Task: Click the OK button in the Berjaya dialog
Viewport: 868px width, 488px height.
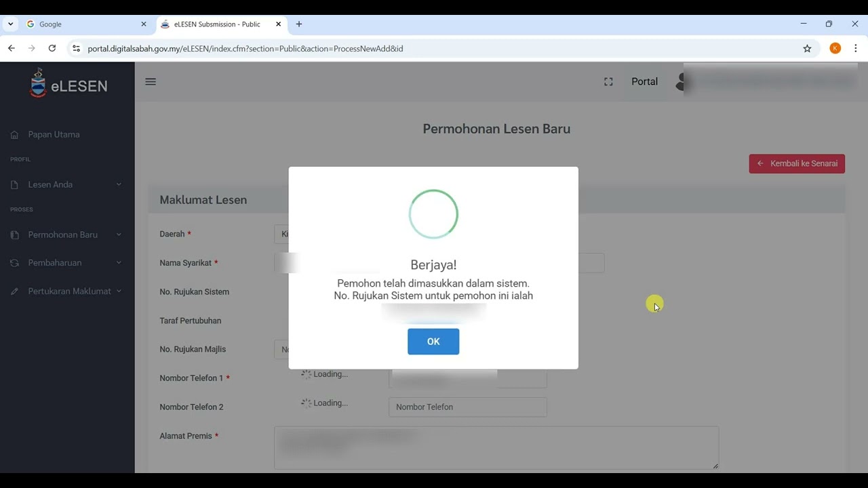Action: (433, 342)
